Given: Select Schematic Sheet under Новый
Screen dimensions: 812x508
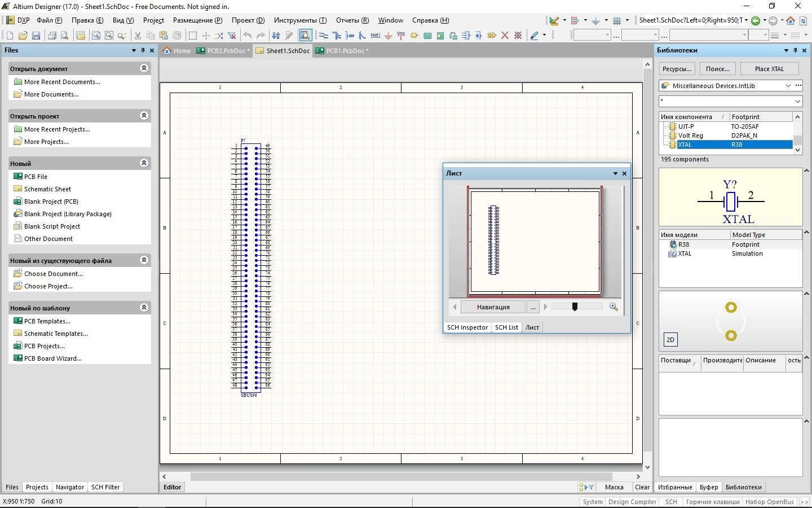Looking at the screenshot, I should (x=47, y=189).
